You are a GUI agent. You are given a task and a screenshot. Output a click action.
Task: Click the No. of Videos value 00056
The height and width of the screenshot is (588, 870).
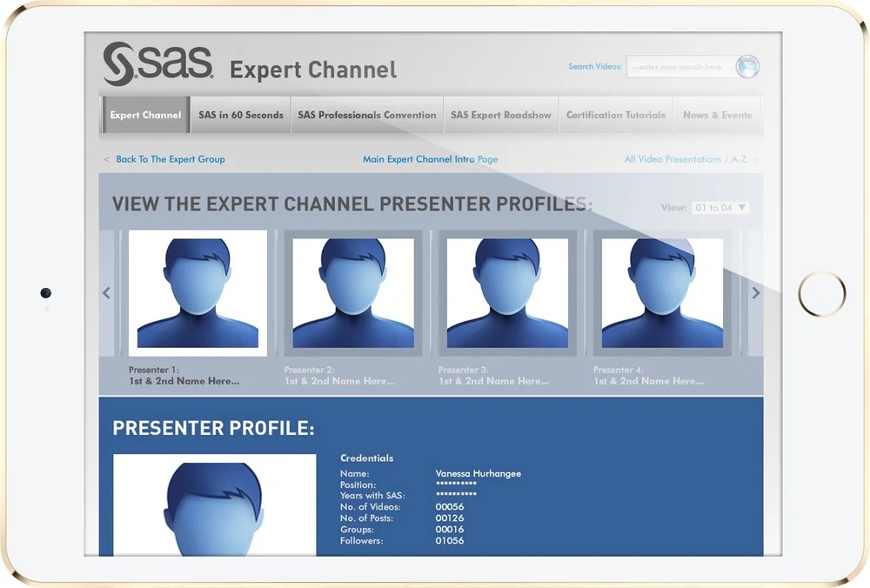(x=450, y=507)
